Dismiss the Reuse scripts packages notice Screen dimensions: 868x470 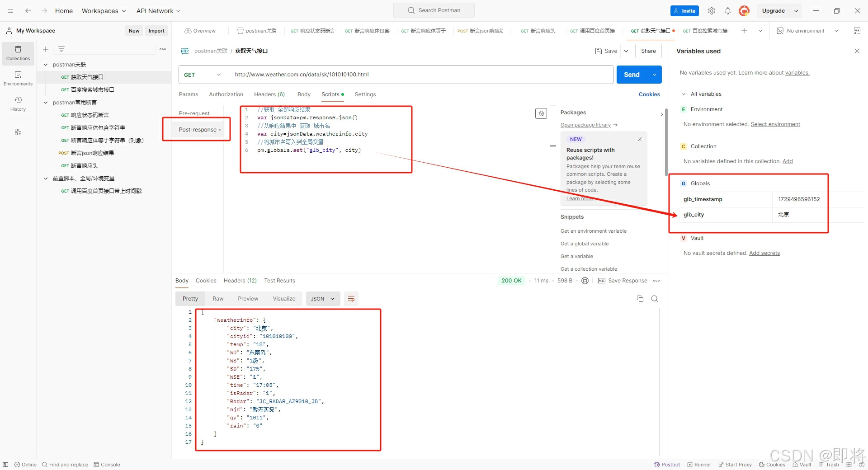pyautogui.click(x=640, y=139)
